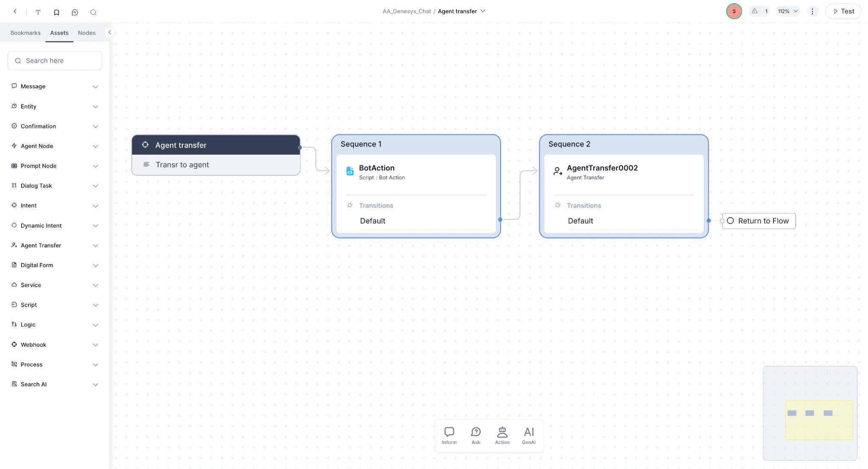Image resolution: width=868 pixels, height=469 pixels.
Task: Click the chat bubble icon in toolbar
Action: [x=75, y=12]
